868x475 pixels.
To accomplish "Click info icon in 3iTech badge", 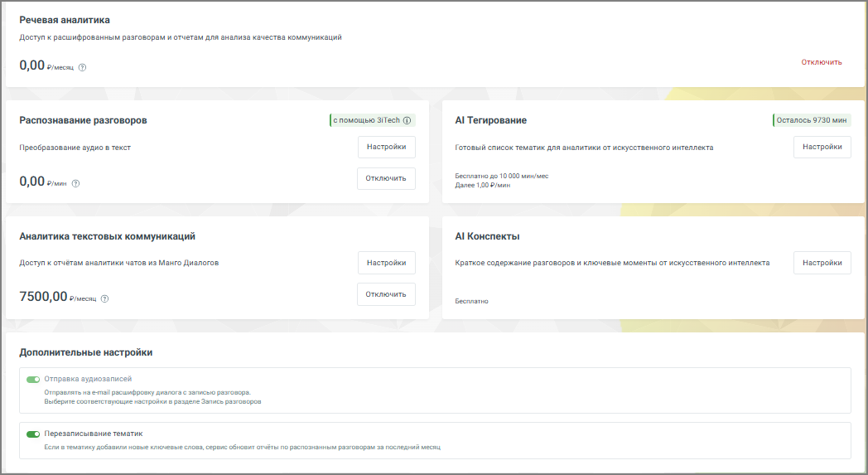I will coord(407,120).
